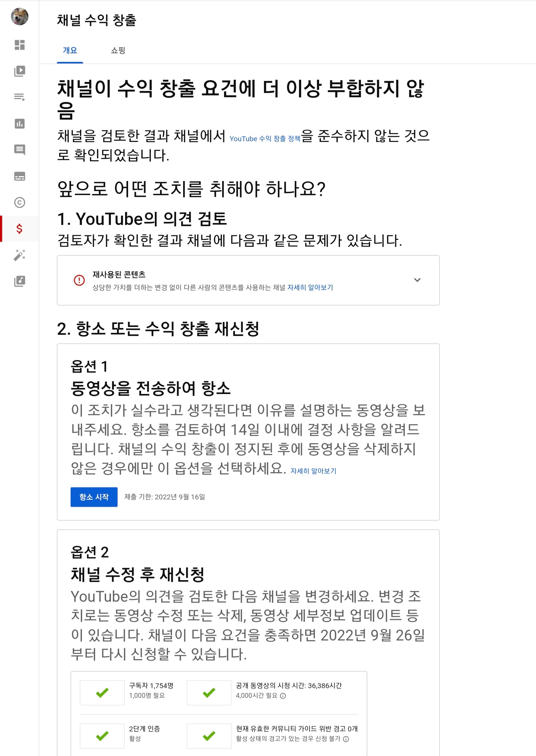Open 자세히 알아보기 link under 재사용된 콘텐츠
This screenshot has width=536, height=756.
(310, 288)
